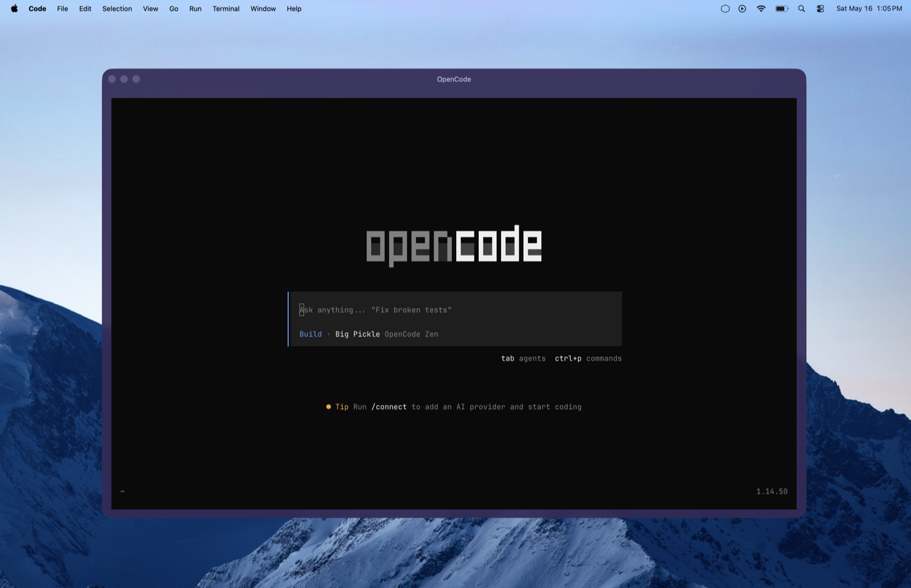Open the View menu
The width and height of the screenshot is (911, 588).
pyautogui.click(x=150, y=9)
